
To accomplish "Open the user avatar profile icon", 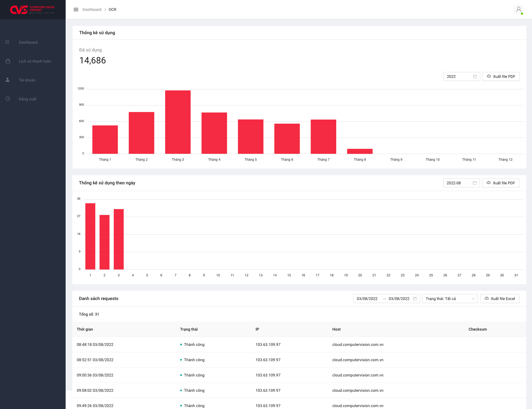I will point(519,10).
